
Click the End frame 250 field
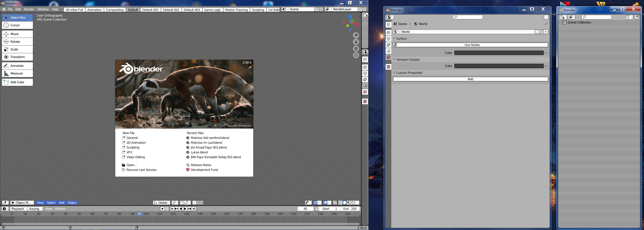point(350,209)
